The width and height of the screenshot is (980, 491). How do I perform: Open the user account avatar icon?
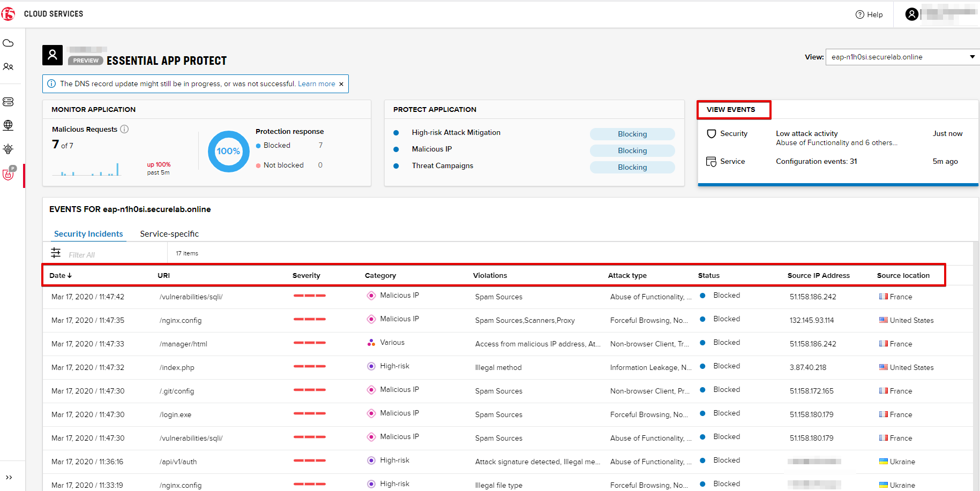coord(911,14)
